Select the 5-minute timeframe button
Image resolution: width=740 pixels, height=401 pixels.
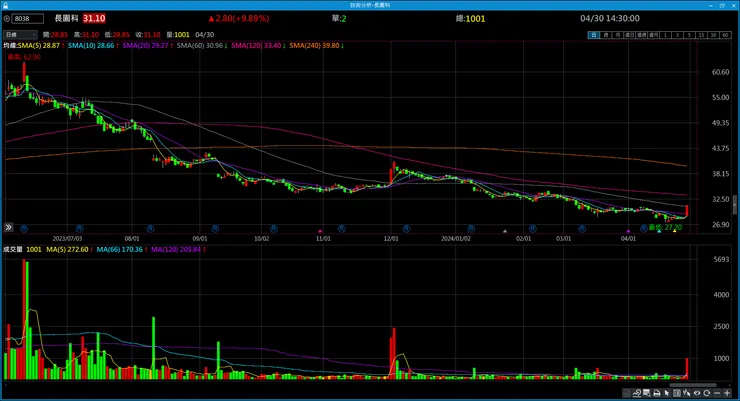(690, 35)
